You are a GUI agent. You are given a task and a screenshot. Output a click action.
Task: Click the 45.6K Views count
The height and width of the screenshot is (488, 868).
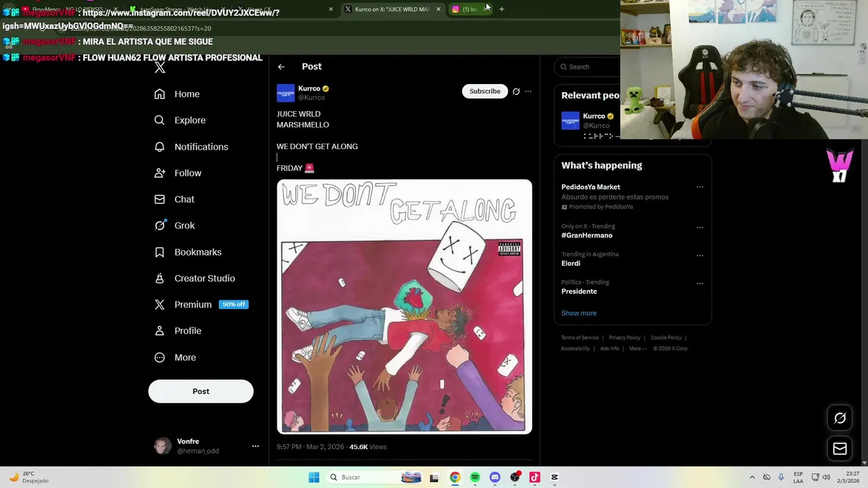tap(368, 447)
